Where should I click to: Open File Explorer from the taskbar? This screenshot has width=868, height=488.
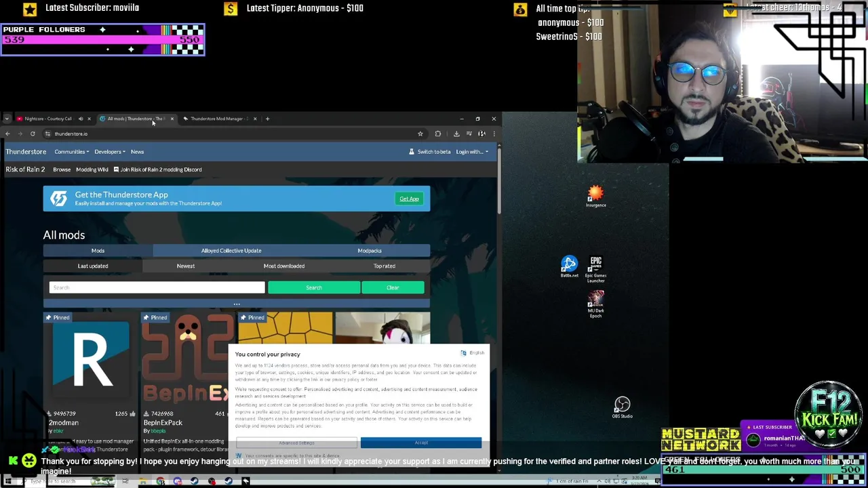pyautogui.click(x=142, y=481)
